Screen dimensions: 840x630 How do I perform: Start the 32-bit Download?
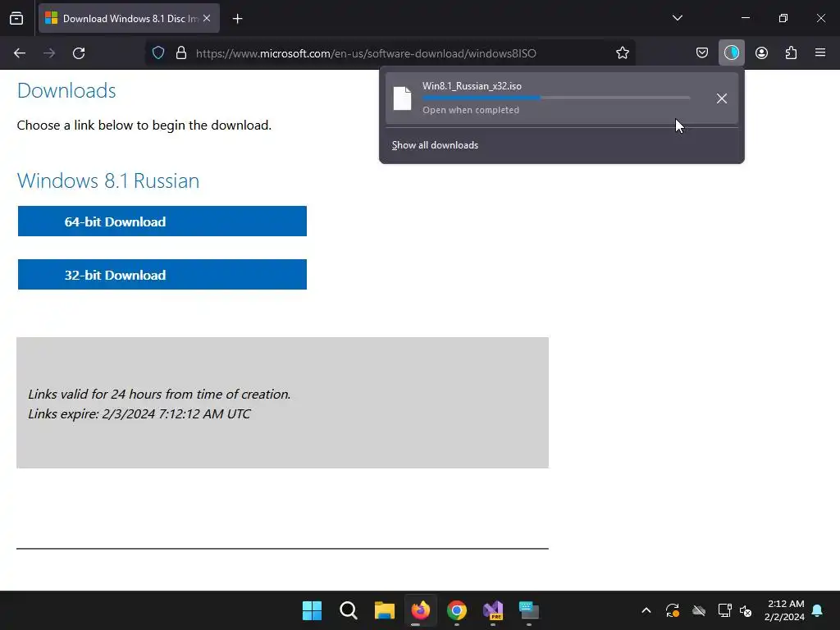[162, 274]
